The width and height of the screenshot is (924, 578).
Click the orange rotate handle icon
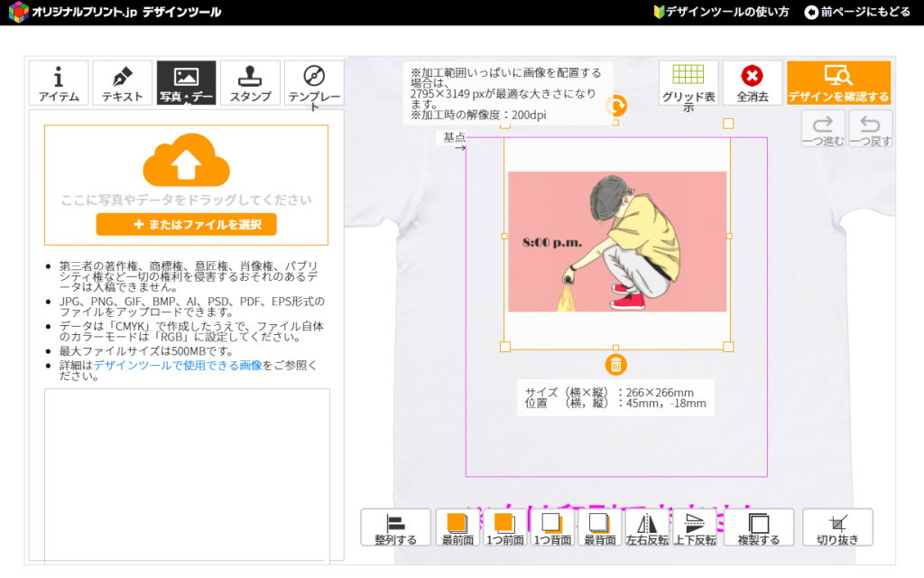[616, 107]
